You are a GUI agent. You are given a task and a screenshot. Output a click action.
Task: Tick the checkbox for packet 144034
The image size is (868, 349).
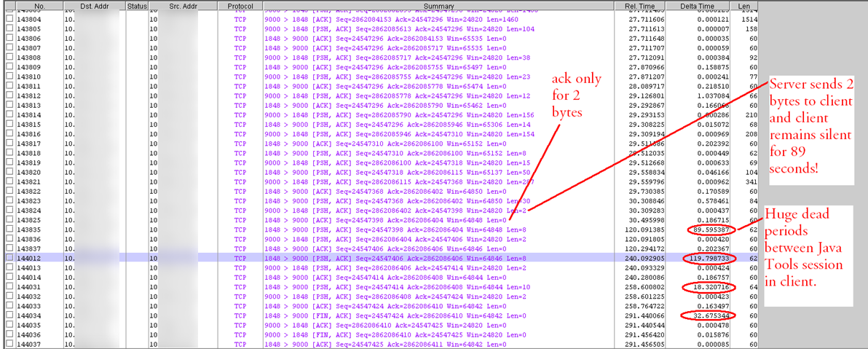coord(9,315)
